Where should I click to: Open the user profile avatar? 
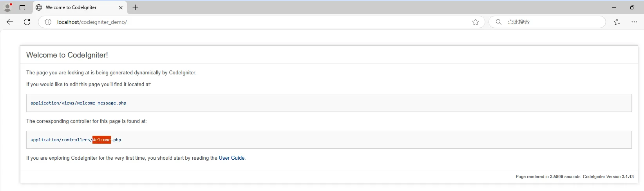pos(7,7)
